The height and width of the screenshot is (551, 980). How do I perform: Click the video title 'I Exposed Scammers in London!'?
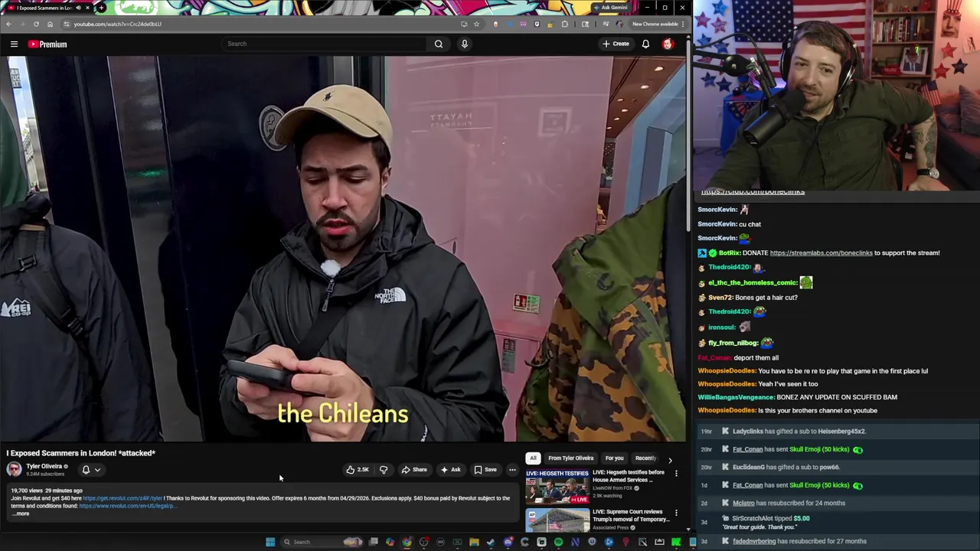click(81, 453)
